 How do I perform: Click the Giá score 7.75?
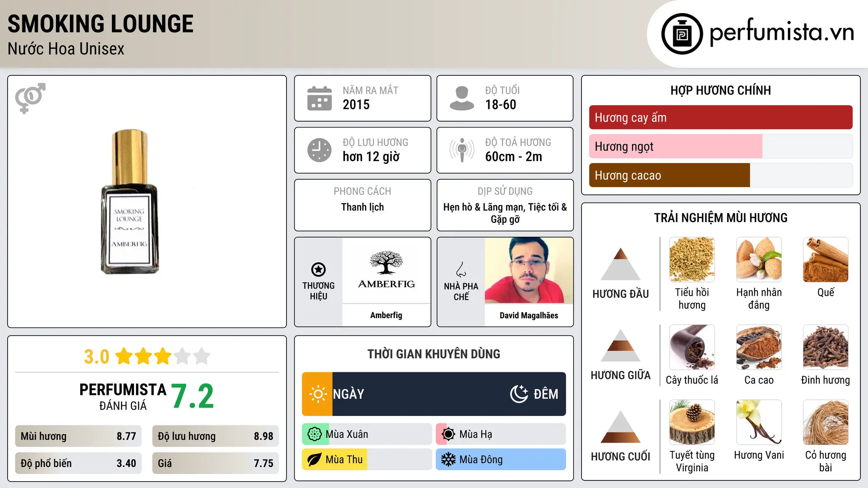click(x=264, y=463)
